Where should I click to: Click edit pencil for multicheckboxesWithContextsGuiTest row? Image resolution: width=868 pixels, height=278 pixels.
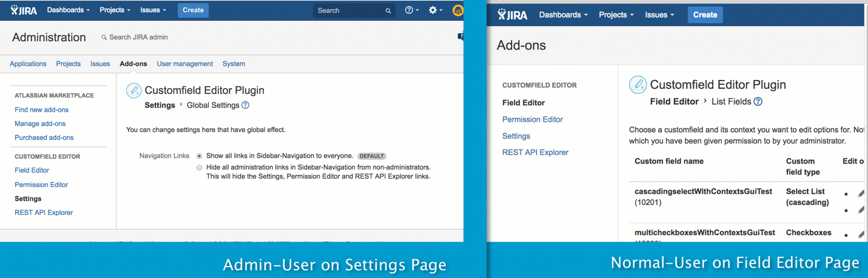click(x=861, y=235)
